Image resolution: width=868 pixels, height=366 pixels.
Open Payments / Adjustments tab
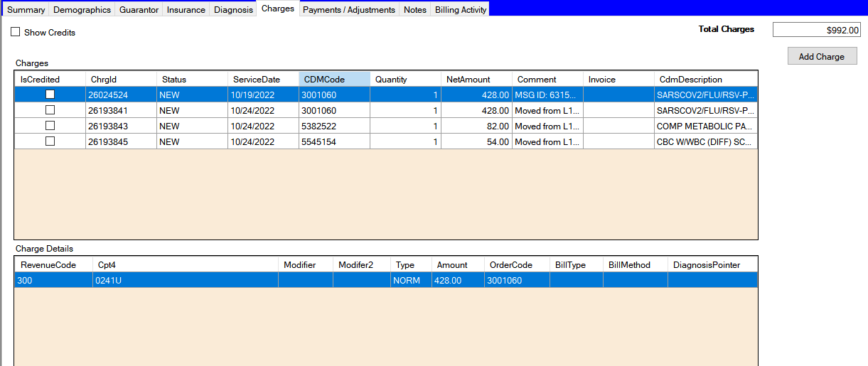click(348, 10)
